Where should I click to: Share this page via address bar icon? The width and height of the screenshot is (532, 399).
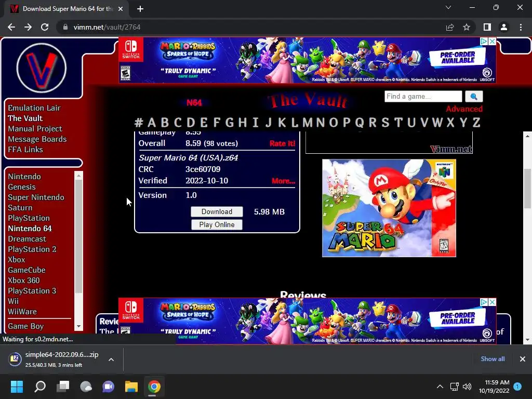(450, 27)
